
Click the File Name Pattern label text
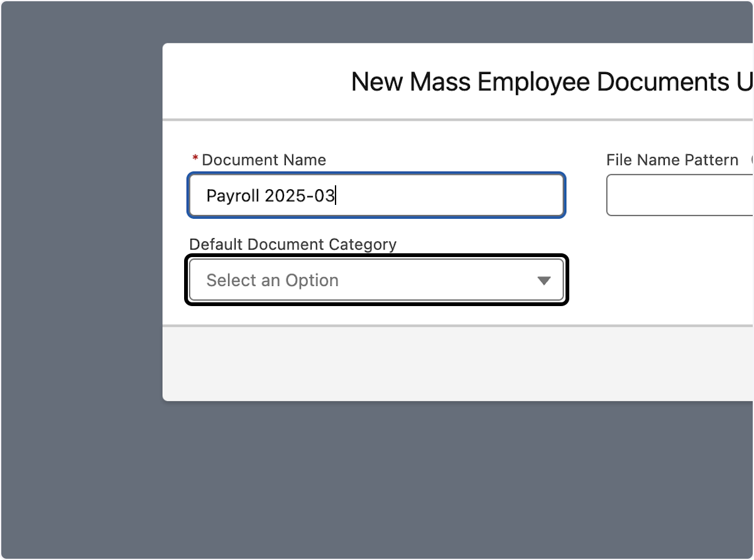pos(672,160)
